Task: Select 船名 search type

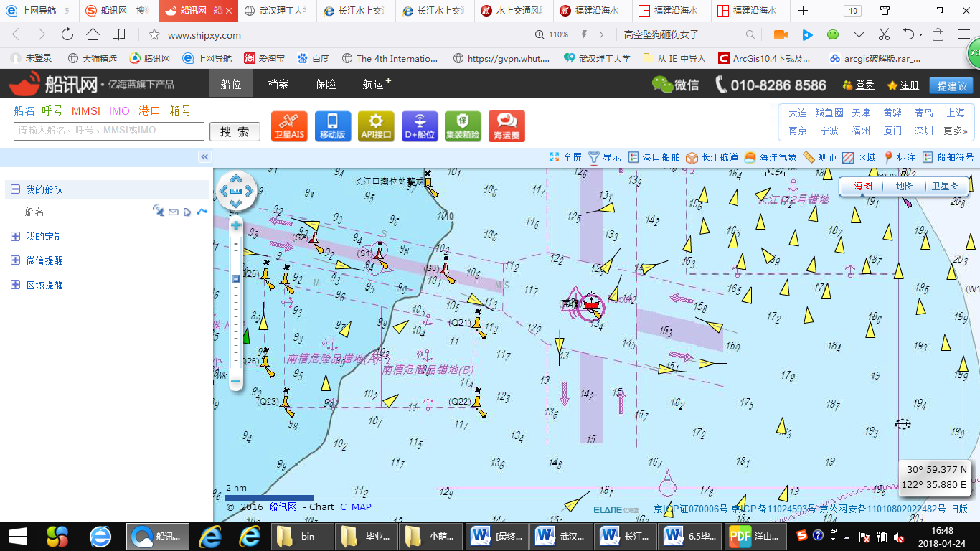Action: (24, 110)
